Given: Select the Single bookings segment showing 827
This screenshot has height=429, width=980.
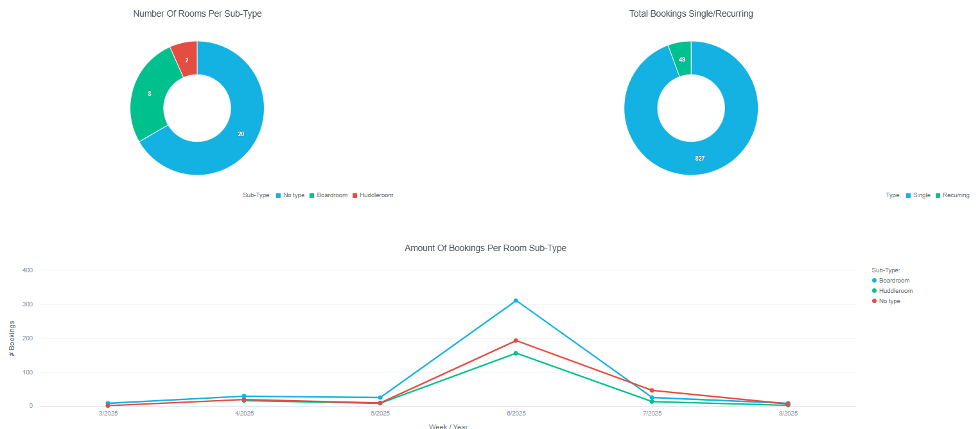Looking at the screenshot, I should point(699,158).
